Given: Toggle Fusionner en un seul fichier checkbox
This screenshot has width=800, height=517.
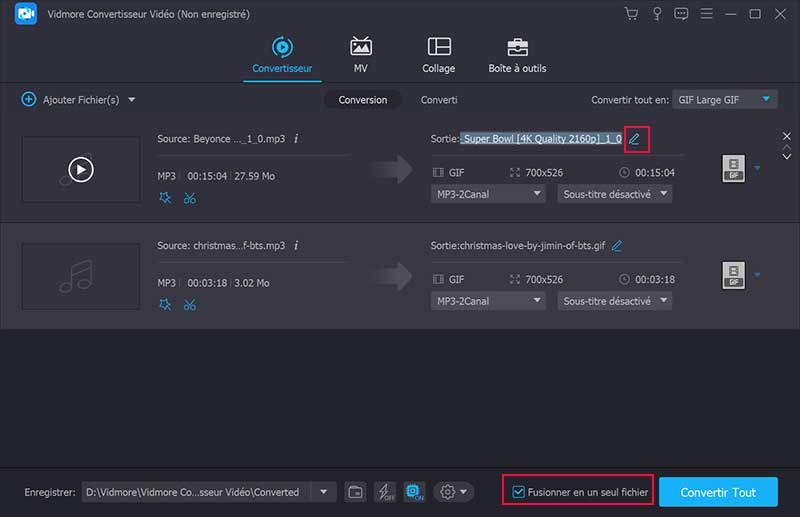Looking at the screenshot, I should 518,492.
